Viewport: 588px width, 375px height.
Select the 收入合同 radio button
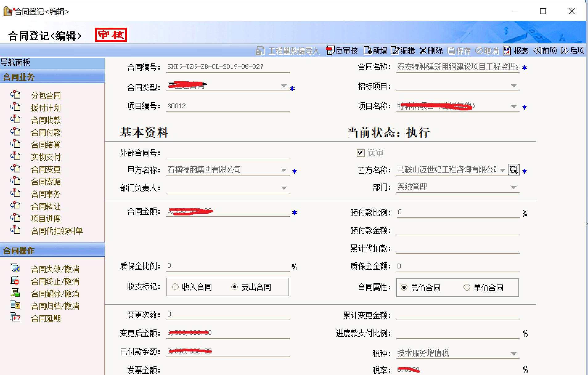[x=175, y=287]
